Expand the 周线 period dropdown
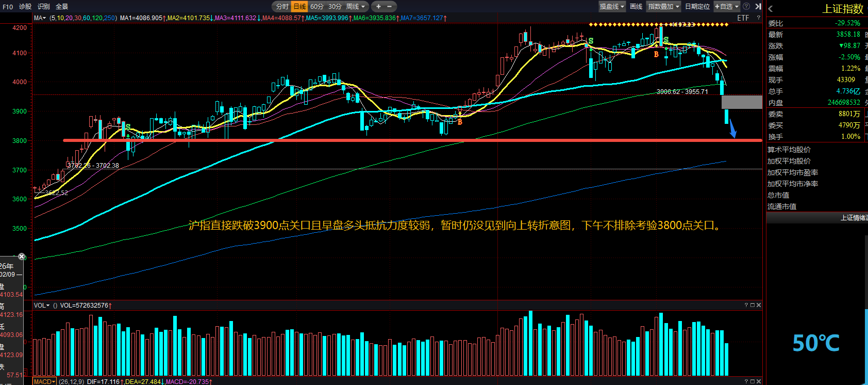The width and height of the screenshot is (868, 385). (356, 7)
